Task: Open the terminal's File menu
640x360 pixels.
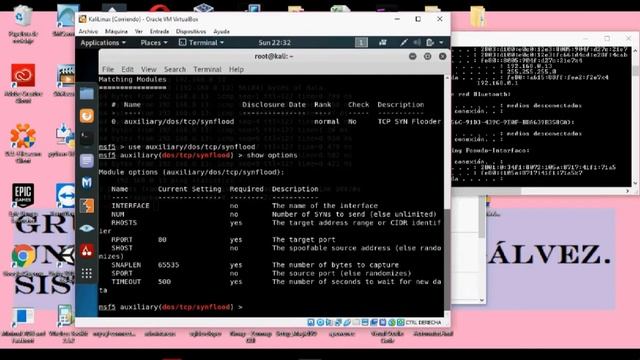Action: coord(108,69)
